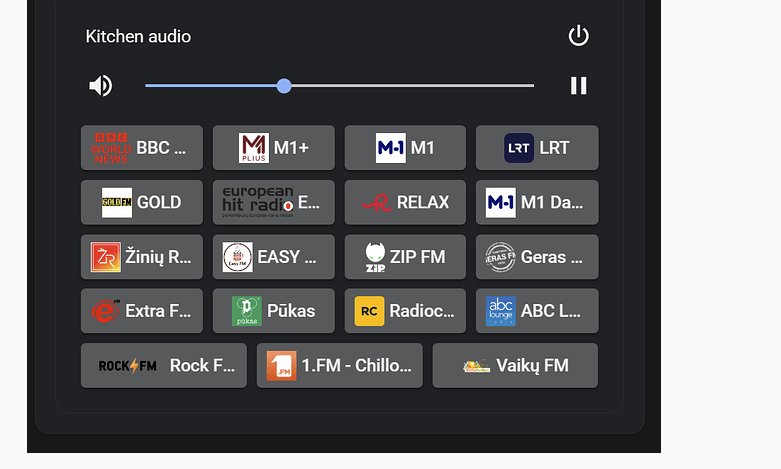
Task: Select the M1 Da... station
Action: [537, 203]
